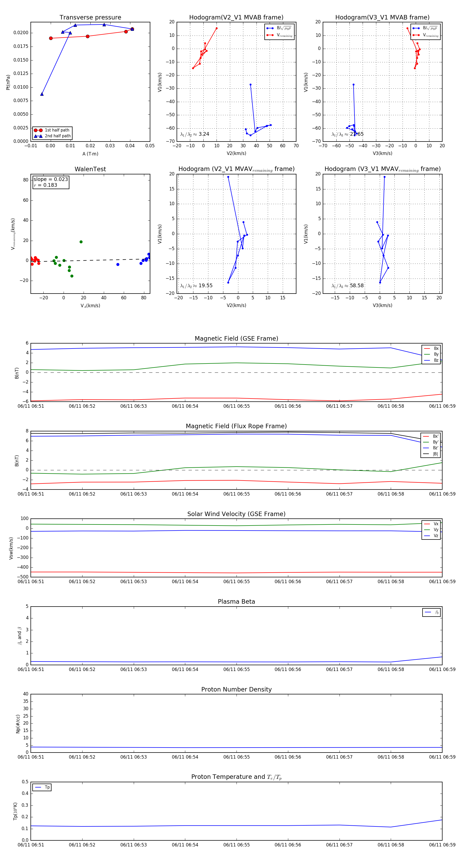Click the '|B|' legend entry in flux rope panel
This screenshot has width=473, height=868.
[431, 454]
